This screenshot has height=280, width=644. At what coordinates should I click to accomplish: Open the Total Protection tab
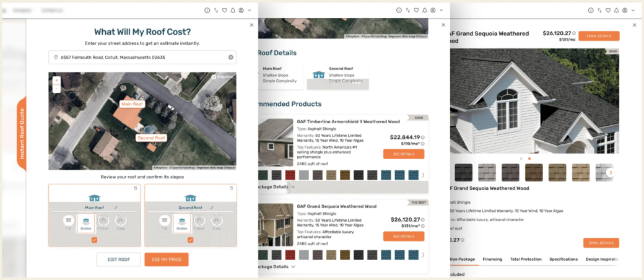click(x=526, y=259)
